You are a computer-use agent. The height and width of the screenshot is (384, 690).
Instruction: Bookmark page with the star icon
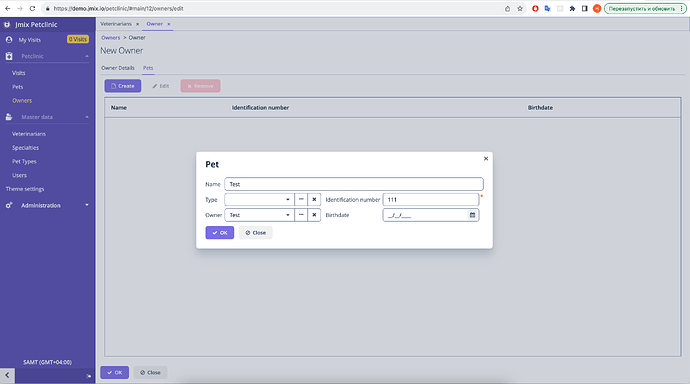[x=520, y=8]
